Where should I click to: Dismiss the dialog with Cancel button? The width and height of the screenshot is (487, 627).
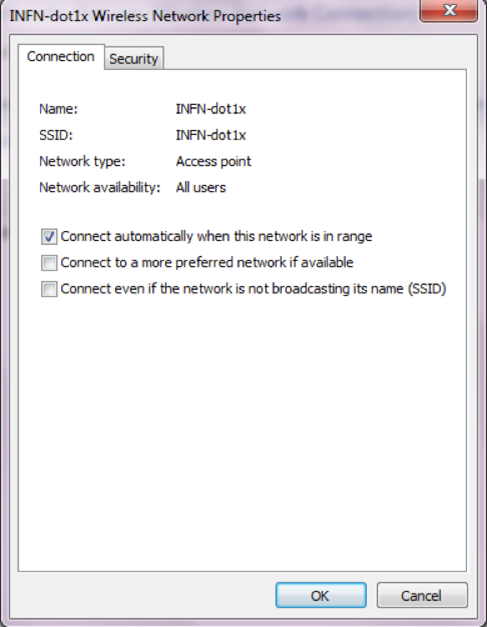click(x=422, y=595)
